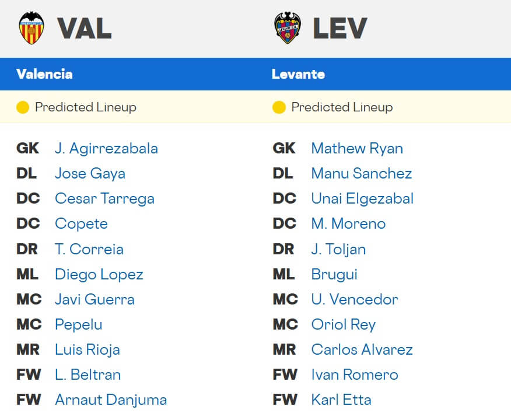Click the FW position badge beside Karl Etta

point(284,400)
